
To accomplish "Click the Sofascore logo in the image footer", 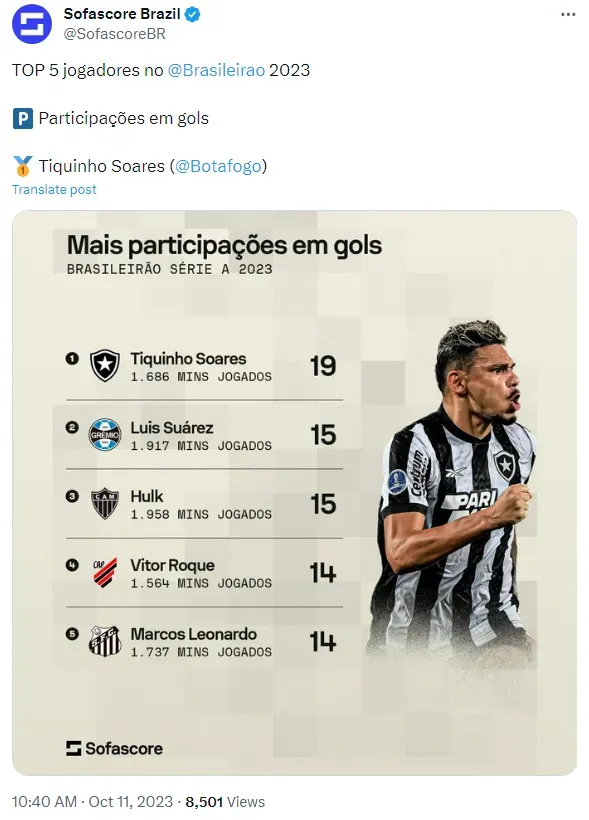I will [x=114, y=748].
